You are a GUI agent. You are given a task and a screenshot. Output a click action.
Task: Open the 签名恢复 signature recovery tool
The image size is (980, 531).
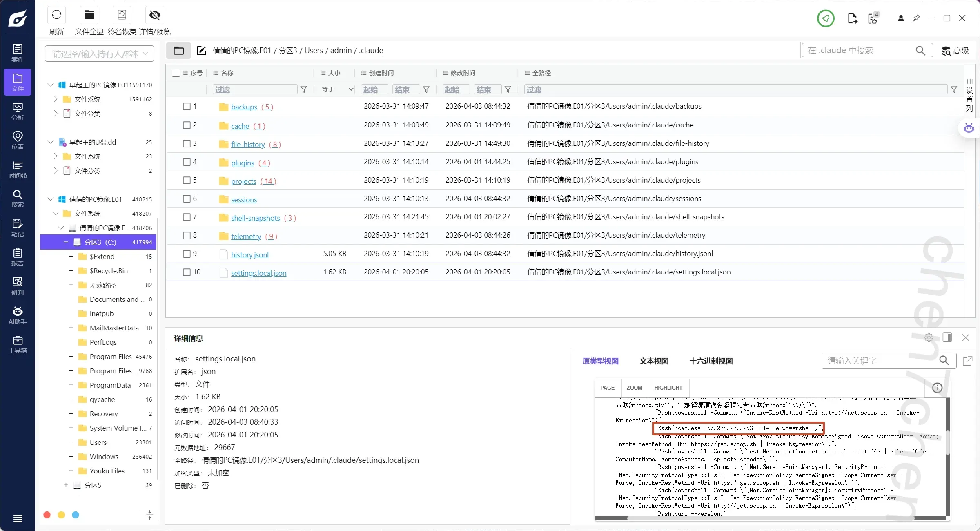tap(122, 16)
